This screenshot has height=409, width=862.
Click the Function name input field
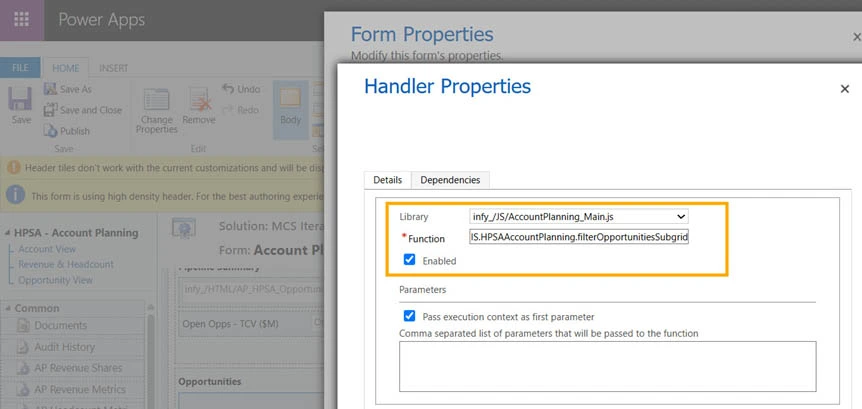click(x=578, y=237)
